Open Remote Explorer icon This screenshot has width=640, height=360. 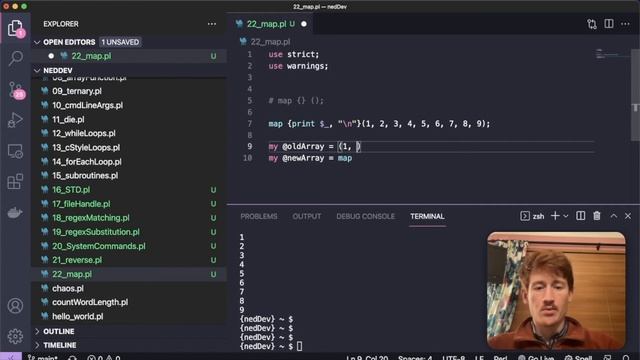[x=15, y=151]
